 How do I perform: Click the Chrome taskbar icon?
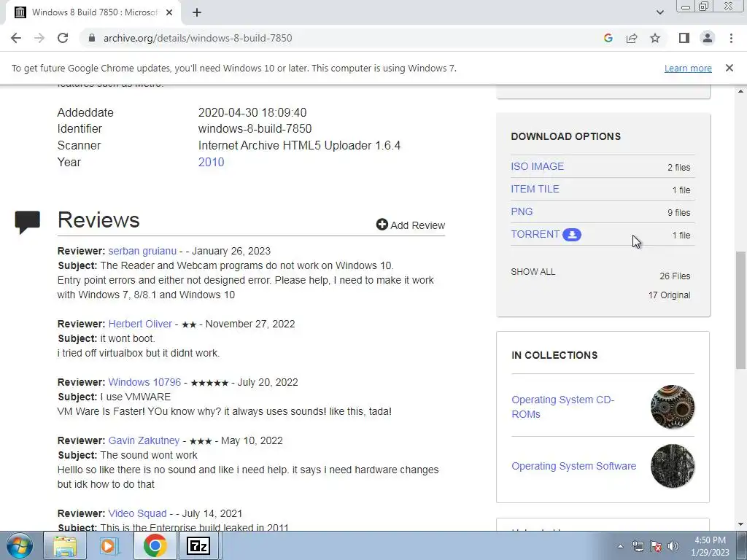pyautogui.click(x=155, y=545)
